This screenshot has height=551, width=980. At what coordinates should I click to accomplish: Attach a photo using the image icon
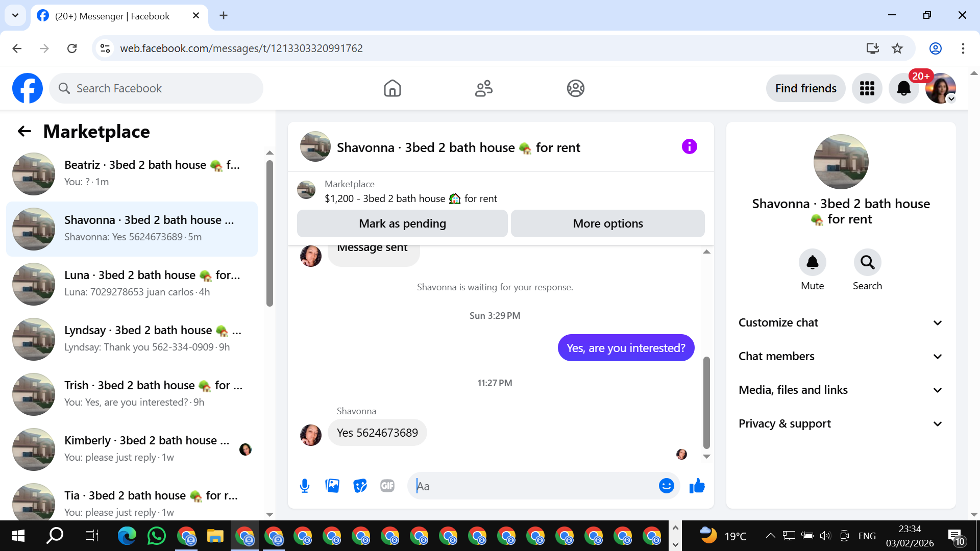click(x=332, y=486)
